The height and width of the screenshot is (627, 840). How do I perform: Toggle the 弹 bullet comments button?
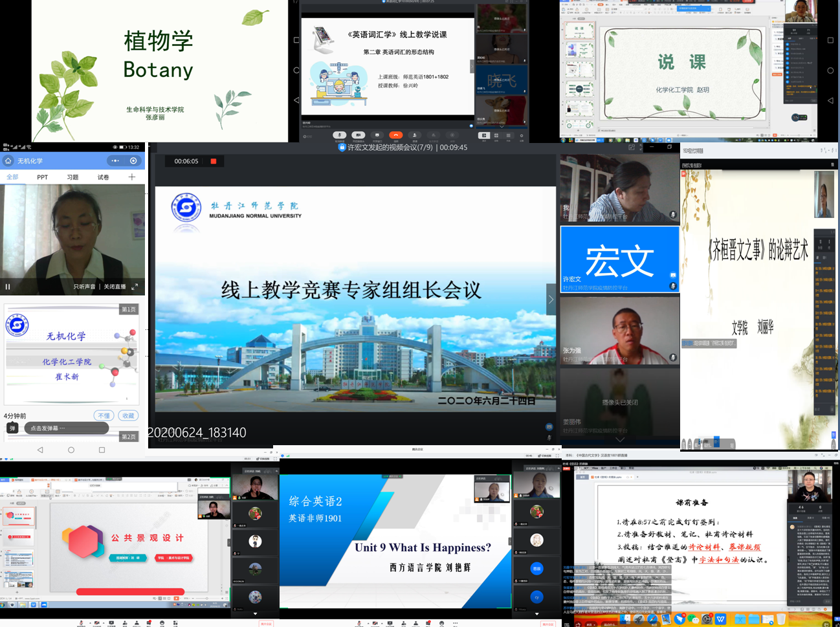coord(12,428)
